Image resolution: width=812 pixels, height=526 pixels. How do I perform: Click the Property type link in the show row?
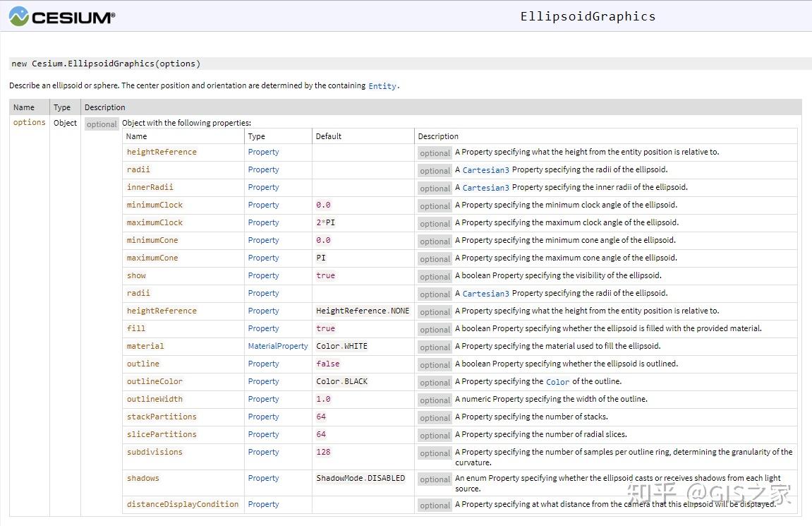pyautogui.click(x=263, y=275)
